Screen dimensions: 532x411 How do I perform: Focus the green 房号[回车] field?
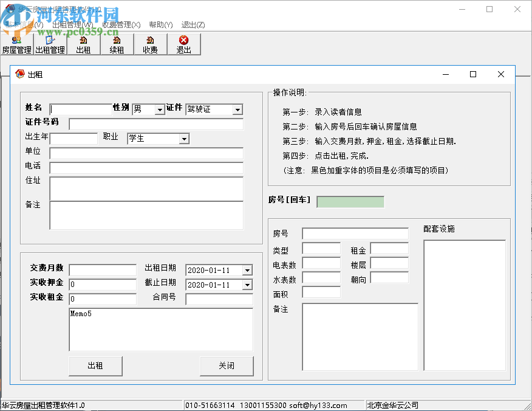[x=350, y=202]
